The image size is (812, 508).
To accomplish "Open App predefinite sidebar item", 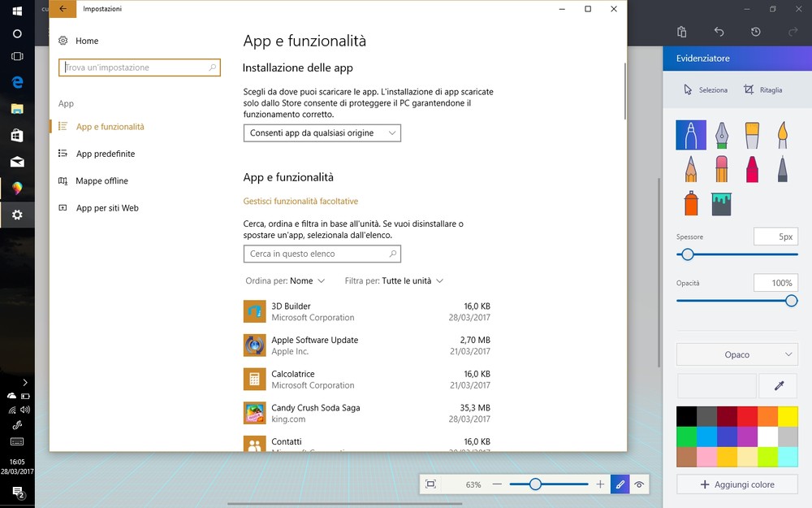I will click(97, 154).
